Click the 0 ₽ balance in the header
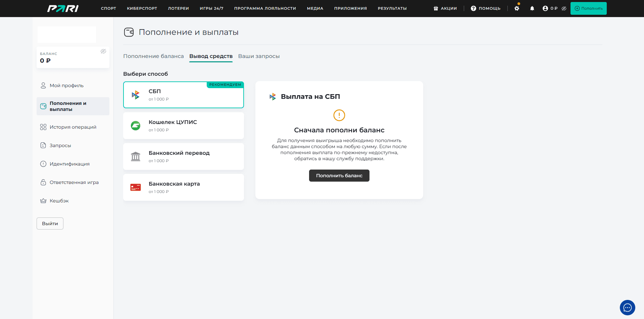This screenshot has height=319, width=644. 554,8
